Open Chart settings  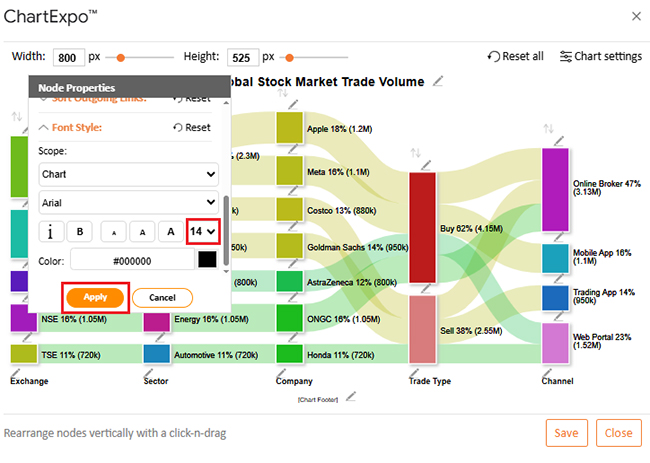pos(600,57)
